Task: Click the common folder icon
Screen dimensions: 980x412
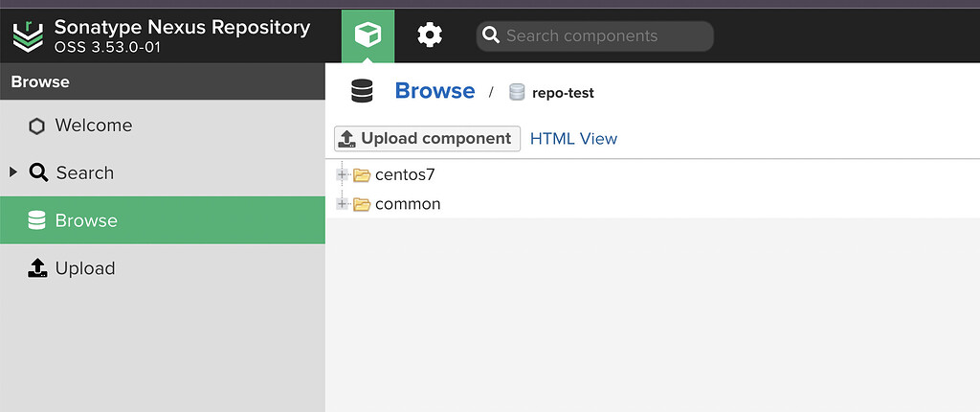Action: click(x=362, y=204)
